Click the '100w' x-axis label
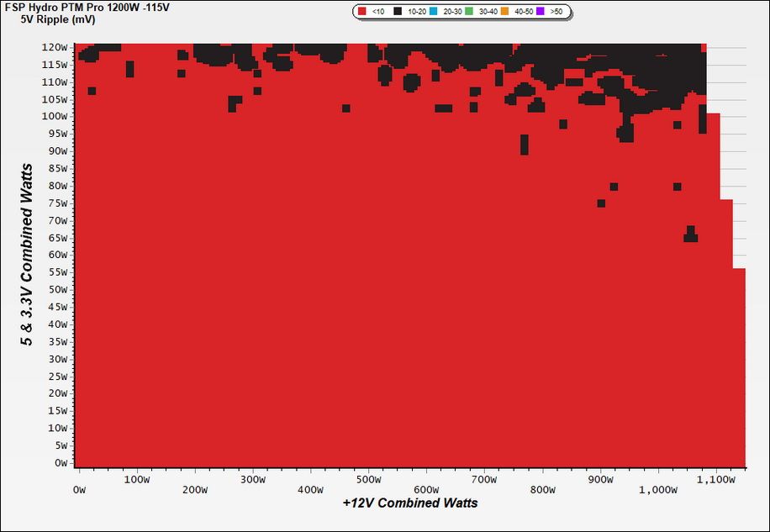 click(x=137, y=480)
